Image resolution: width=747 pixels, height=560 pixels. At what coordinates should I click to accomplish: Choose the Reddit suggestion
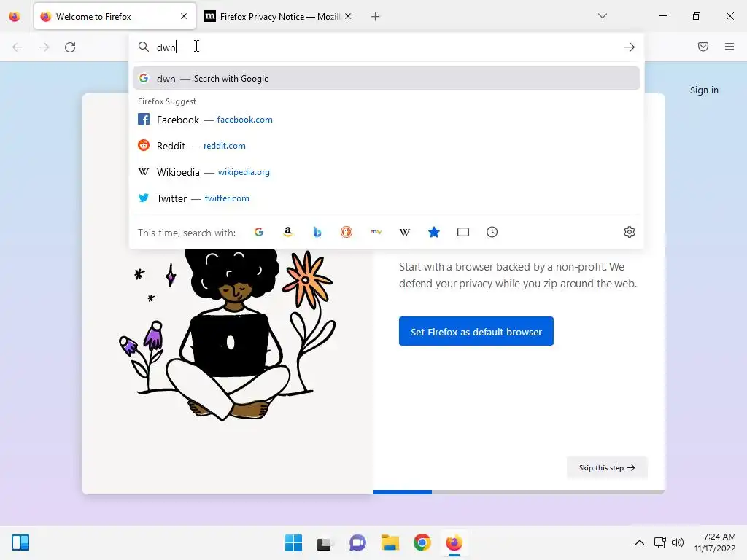click(x=387, y=146)
